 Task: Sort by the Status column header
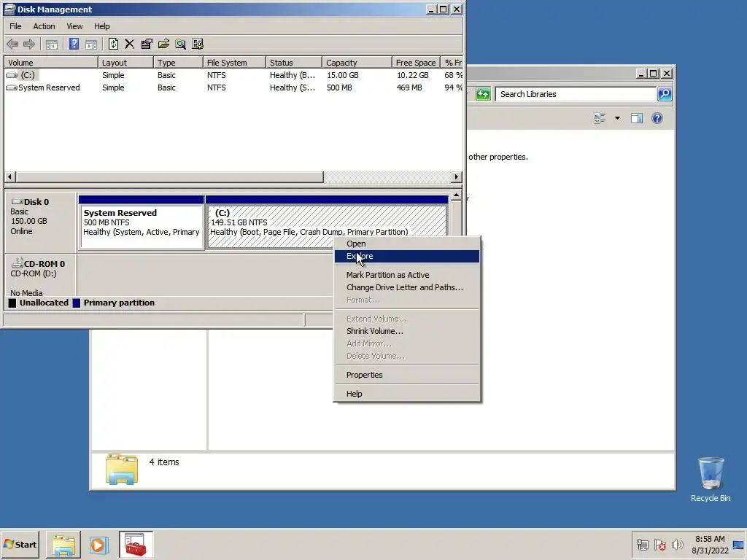click(294, 63)
